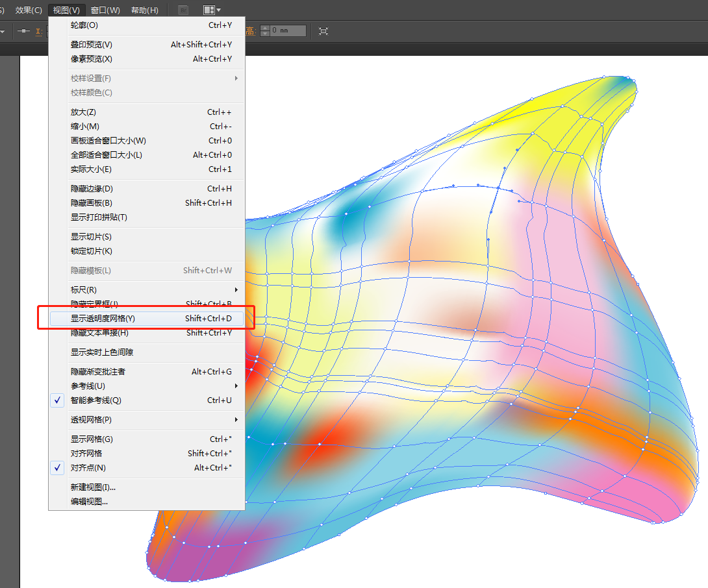
Task: Choose 显示打印拼贴(T)
Action: tap(147, 217)
